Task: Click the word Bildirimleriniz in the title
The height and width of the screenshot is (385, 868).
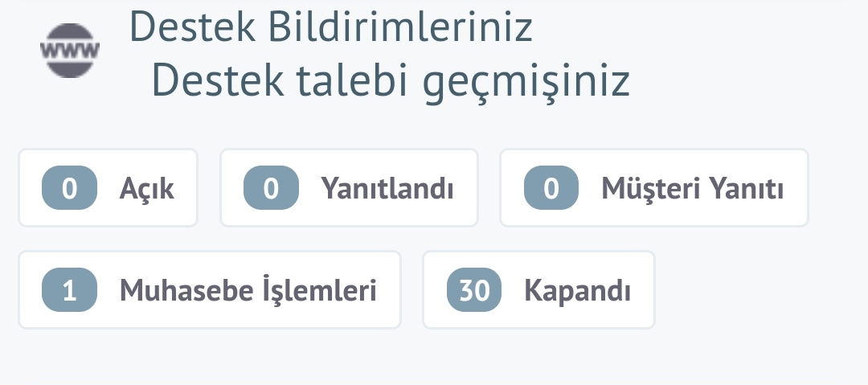Action: click(400, 27)
